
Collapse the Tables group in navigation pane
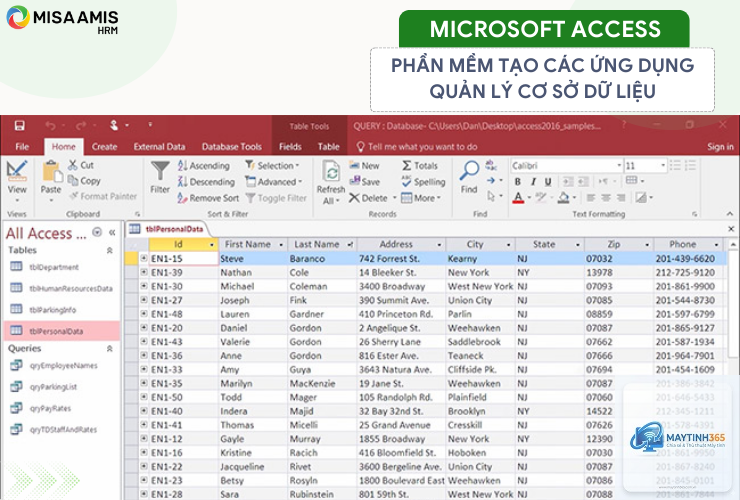click(109, 251)
